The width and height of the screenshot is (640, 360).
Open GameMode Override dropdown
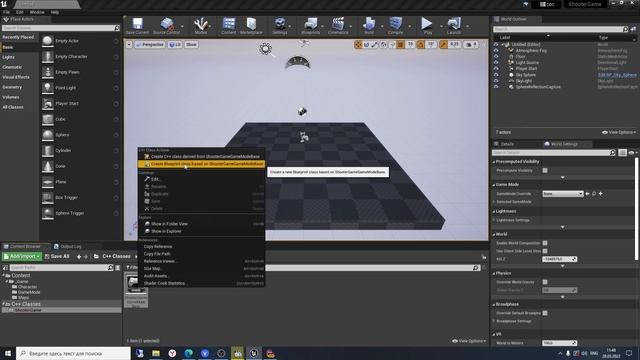tap(562, 194)
